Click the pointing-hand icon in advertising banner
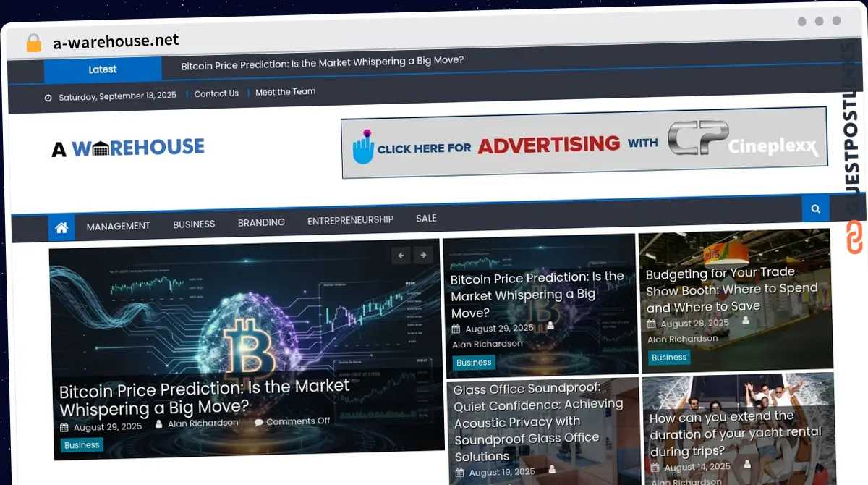 pyautogui.click(x=363, y=147)
